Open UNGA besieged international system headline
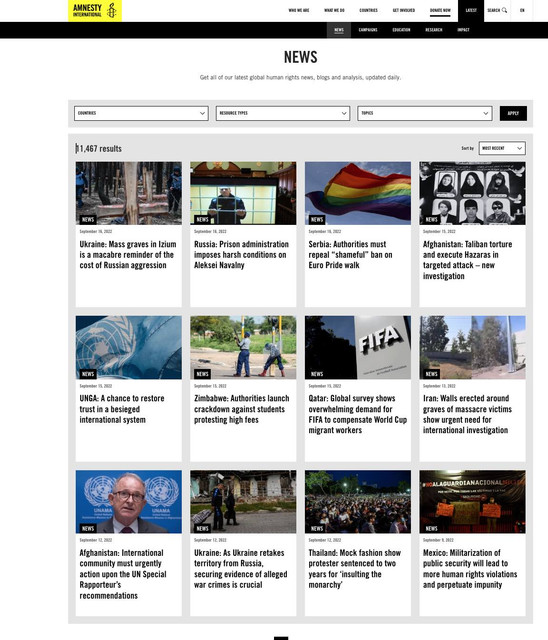The width and height of the screenshot is (548, 640). click(122, 409)
